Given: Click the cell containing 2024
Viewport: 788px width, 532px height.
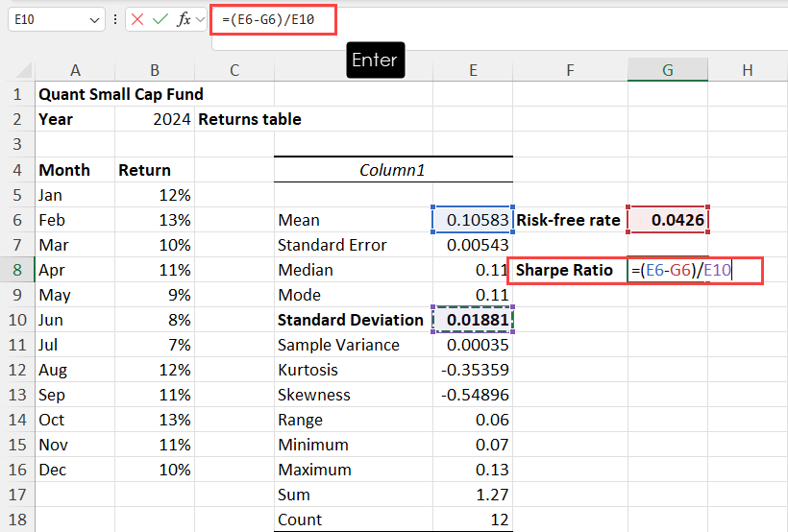Looking at the screenshot, I should (155, 119).
